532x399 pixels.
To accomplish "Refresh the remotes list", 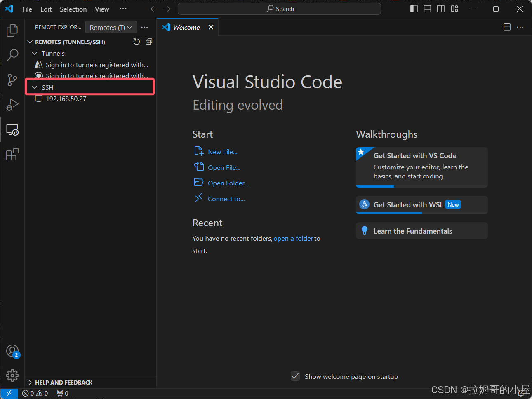I will [x=137, y=42].
